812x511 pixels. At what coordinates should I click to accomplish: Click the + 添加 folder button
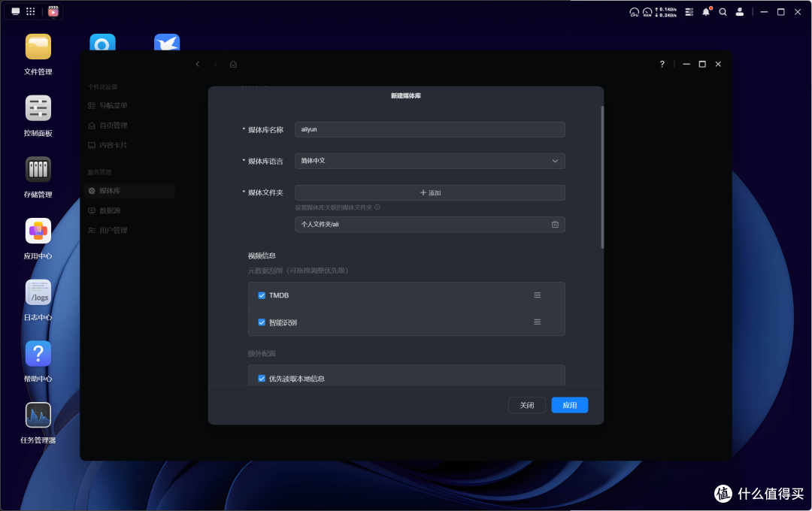pos(430,192)
